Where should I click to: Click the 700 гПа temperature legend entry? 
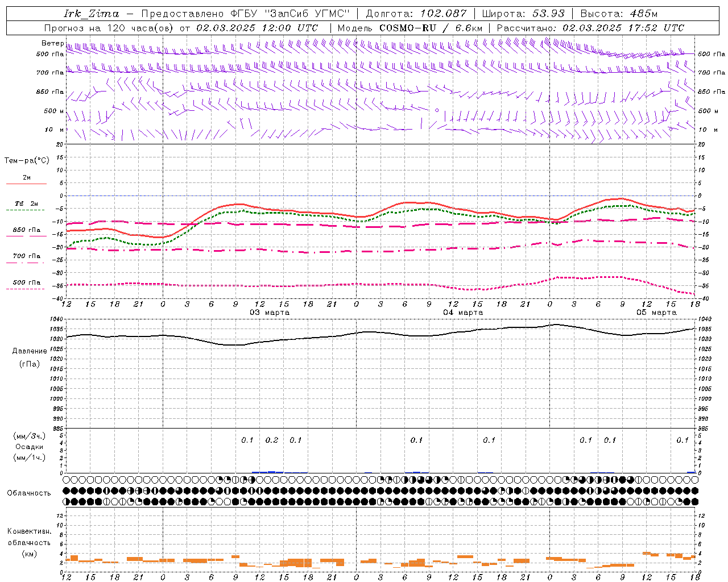(27, 256)
